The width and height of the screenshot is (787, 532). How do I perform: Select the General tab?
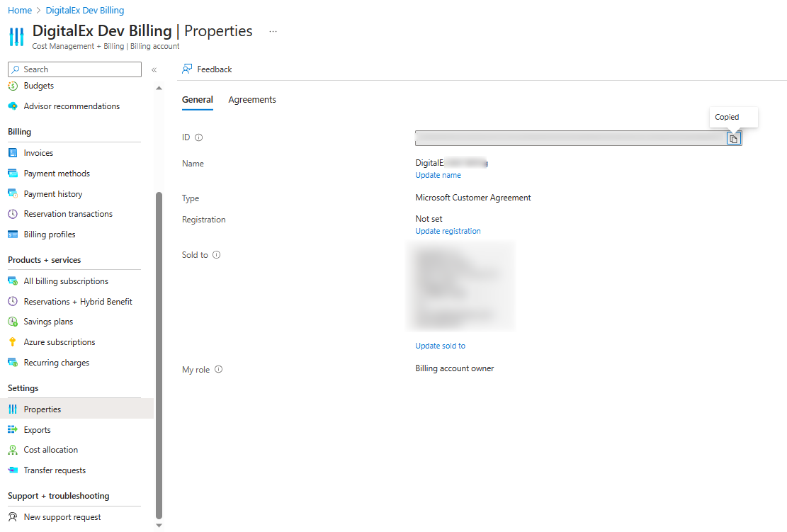coord(197,100)
